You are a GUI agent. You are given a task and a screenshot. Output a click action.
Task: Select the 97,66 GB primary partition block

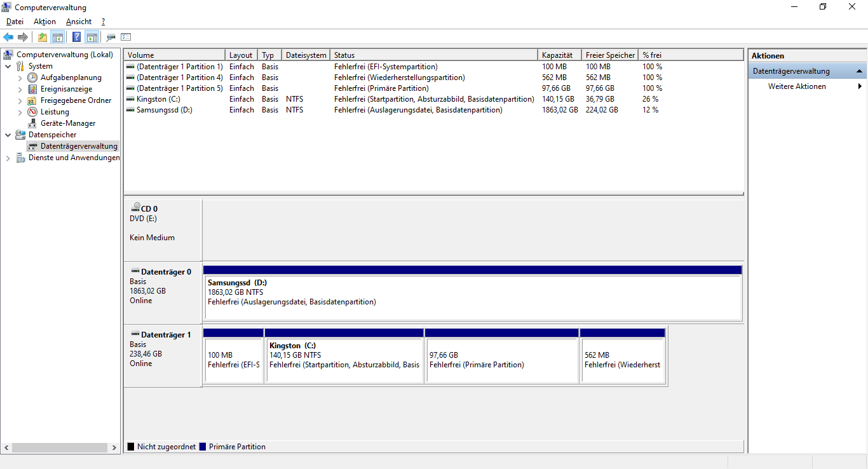[x=502, y=356]
